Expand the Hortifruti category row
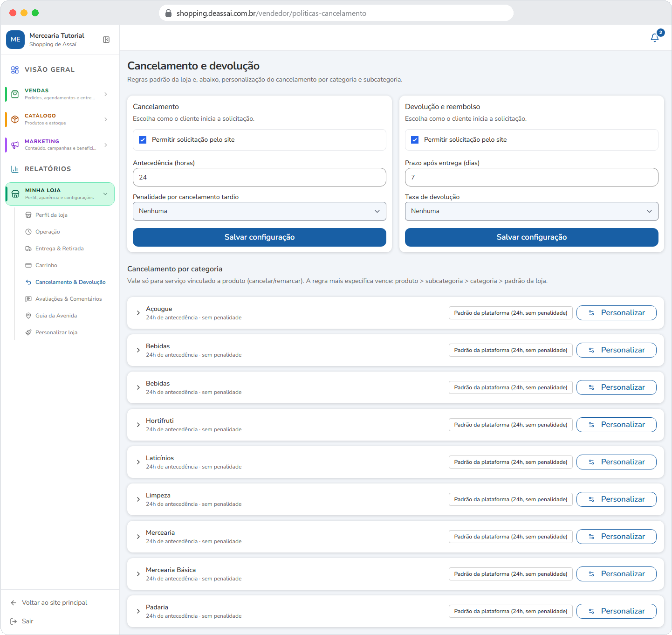Image resolution: width=672 pixels, height=635 pixels. pyautogui.click(x=138, y=425)
